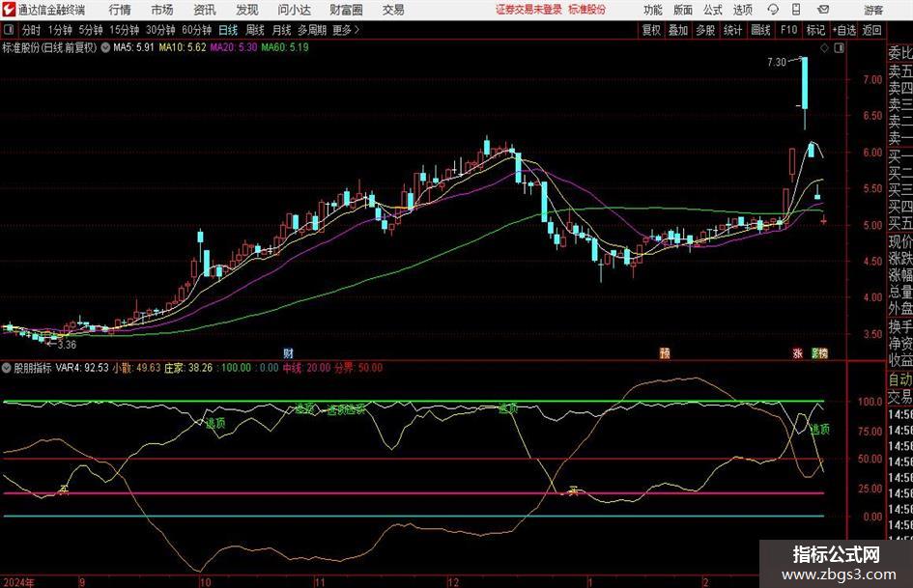
Task: Toggle the side panel icon at chart top right
Action: [x=839, y=47]
